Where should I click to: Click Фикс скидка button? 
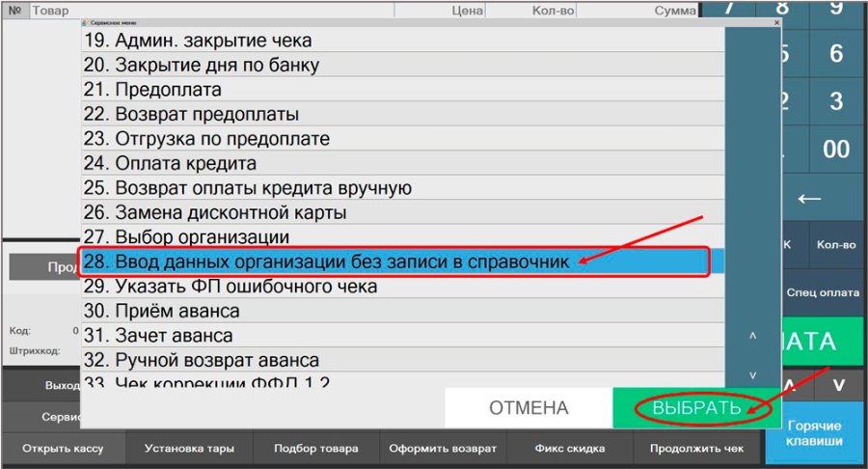click(570, 449)
